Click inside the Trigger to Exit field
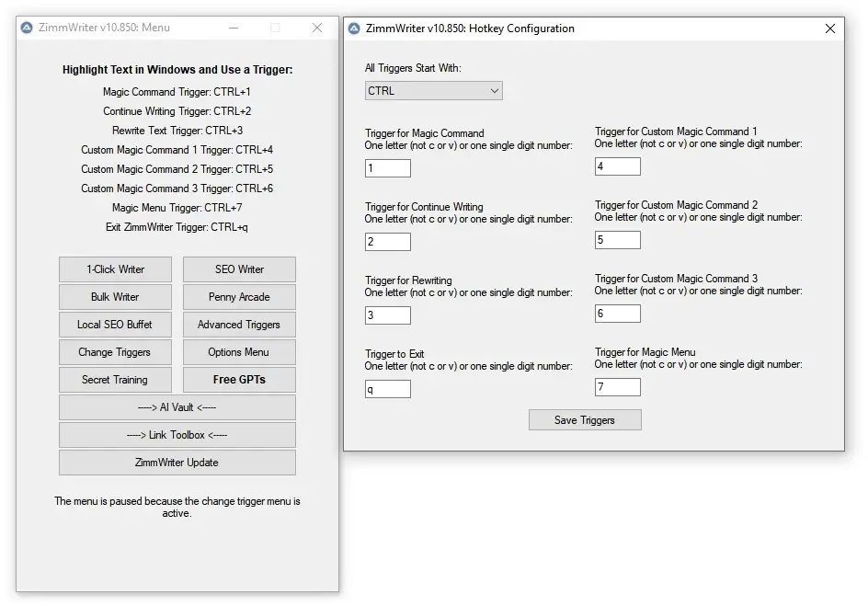The image size is (868, 606). (387, 388)
